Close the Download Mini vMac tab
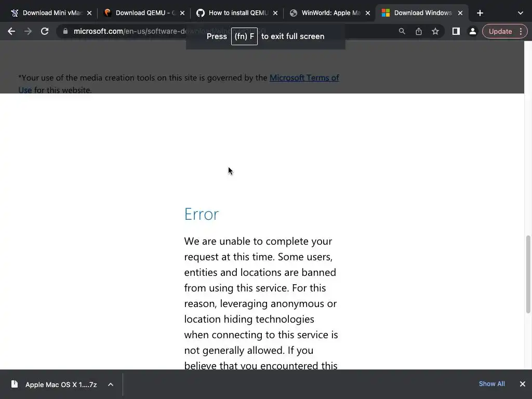The height and width of the screenshot is (399, 532). click(x=89, y=13)
